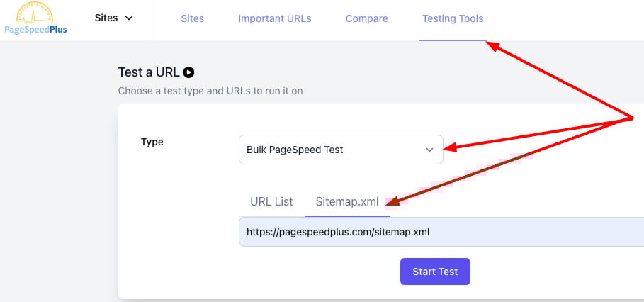Click the Test a URL heading
This screenshot has width=644, height=302.
click(149, 72)
